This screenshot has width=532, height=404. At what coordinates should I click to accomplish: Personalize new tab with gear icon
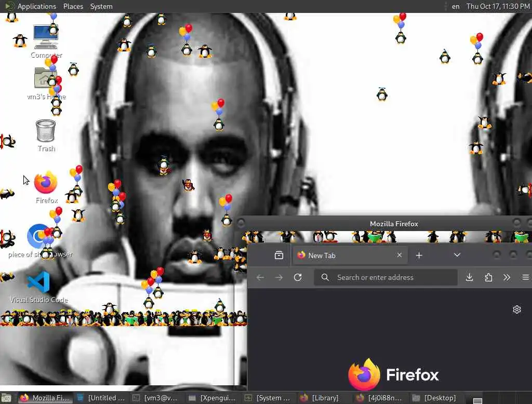pos(517,309)
